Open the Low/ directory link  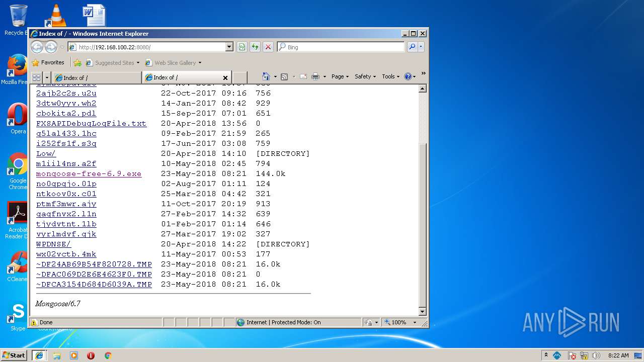pyautogui.click(x=46, y=153)
